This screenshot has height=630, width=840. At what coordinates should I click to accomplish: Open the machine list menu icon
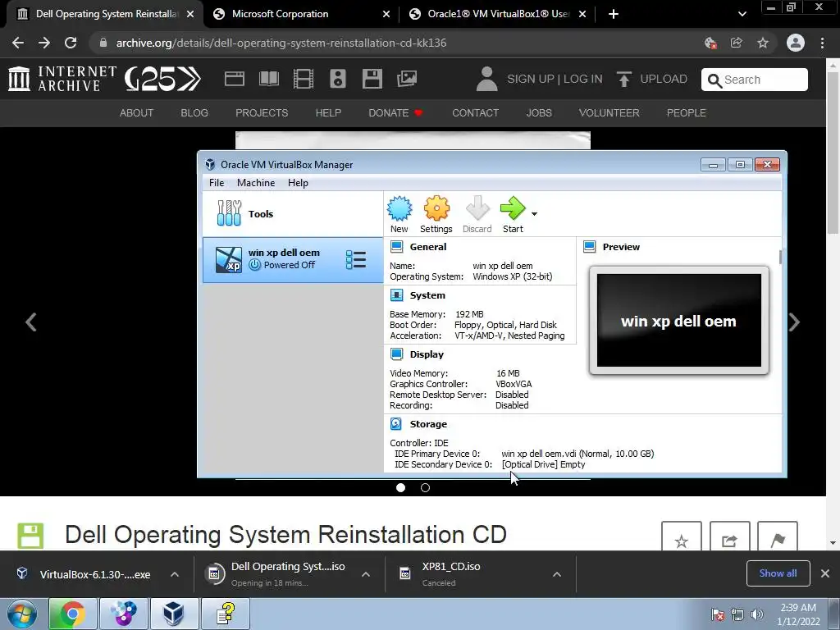[356, 260]
